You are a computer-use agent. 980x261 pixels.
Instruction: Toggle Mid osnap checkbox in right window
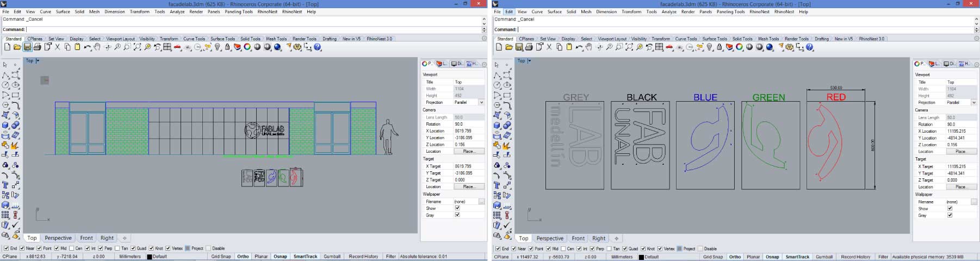point(547,248)
